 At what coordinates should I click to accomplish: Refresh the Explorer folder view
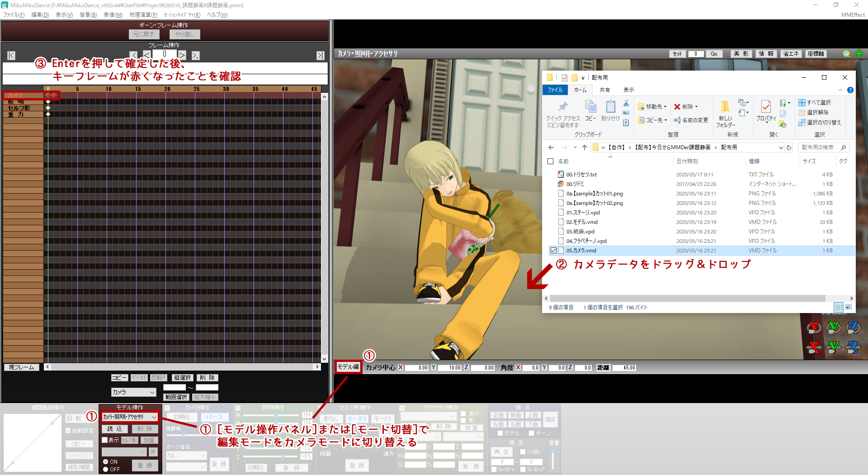point(789,147)
